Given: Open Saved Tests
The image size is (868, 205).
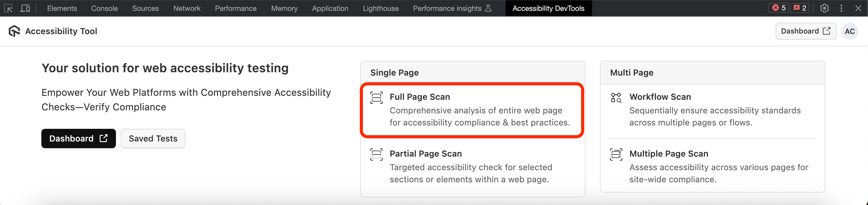Looking at the screenshot, I should [x=153, y=138].
